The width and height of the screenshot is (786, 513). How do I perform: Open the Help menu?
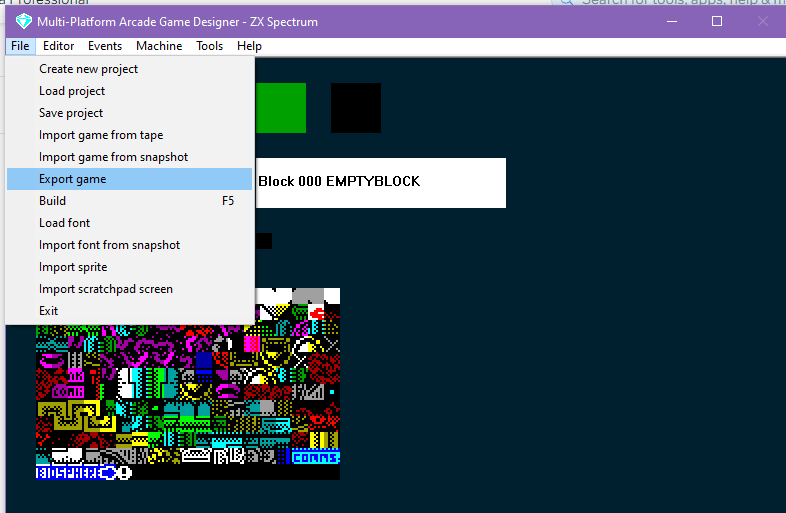[x=249, y=46]
